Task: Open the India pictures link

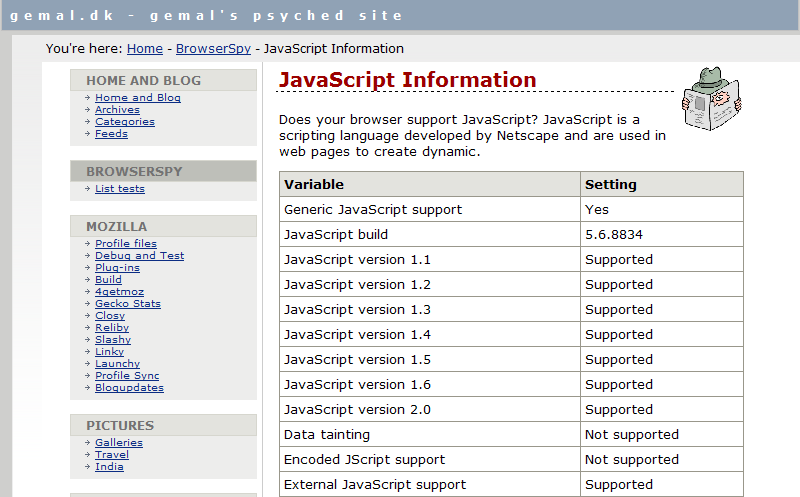Action: tap(109, 466)
